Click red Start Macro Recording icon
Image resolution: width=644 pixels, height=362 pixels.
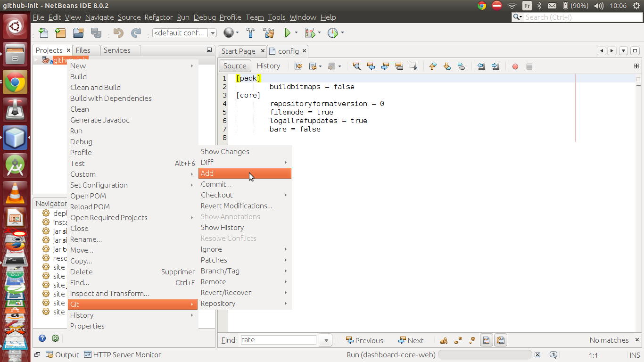pos(515,66)
